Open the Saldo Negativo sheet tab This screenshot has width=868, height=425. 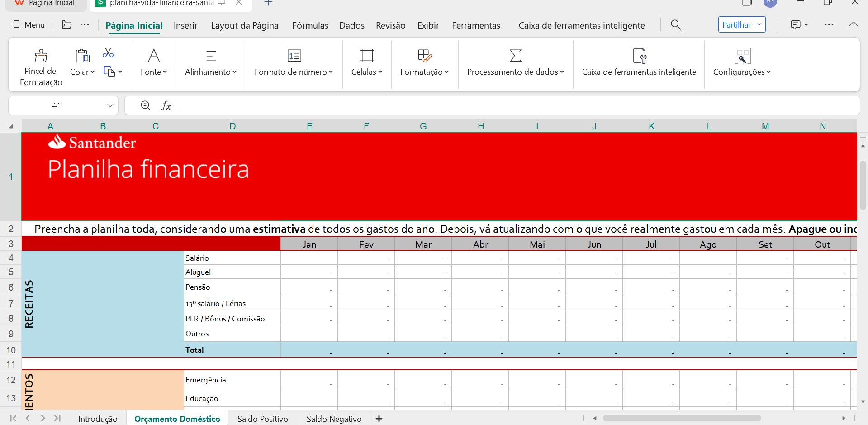(x=333, y=419)
